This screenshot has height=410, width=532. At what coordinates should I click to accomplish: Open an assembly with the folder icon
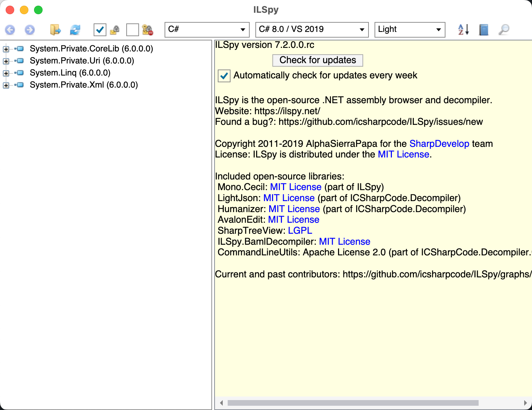pyautogui.click(x=55, y=30)
